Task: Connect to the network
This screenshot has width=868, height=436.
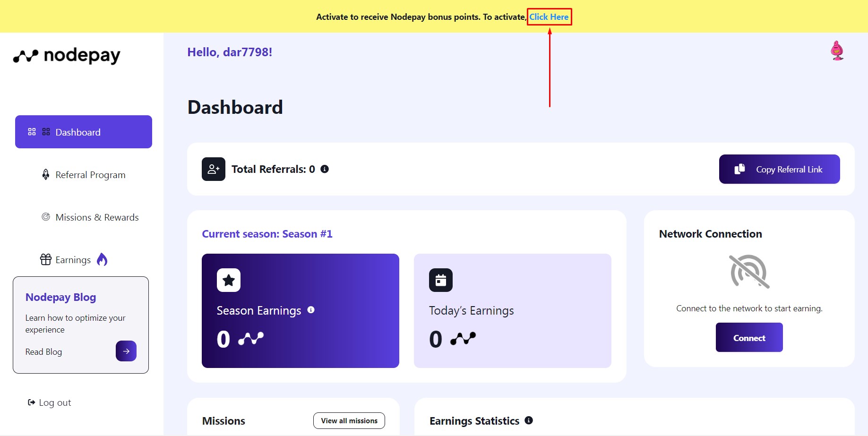Action: pyautogui.click(x=749, y=337)
